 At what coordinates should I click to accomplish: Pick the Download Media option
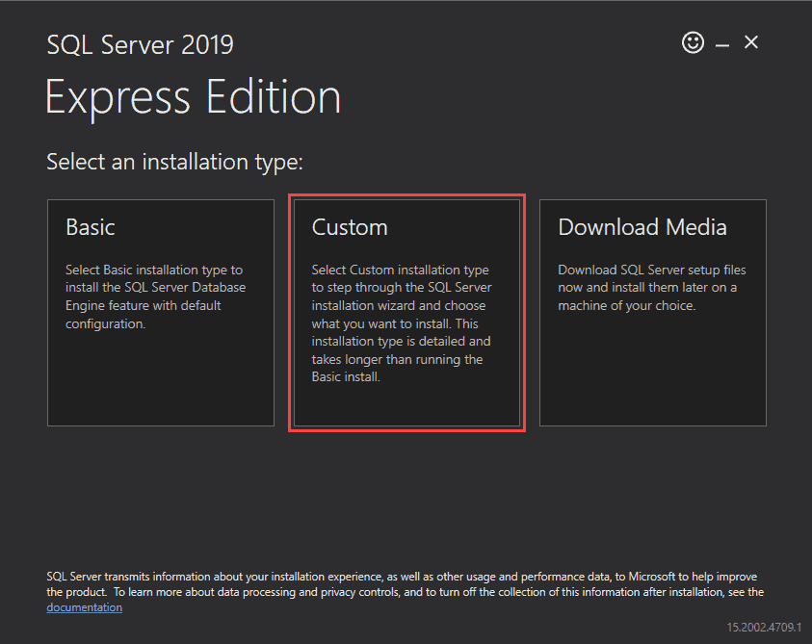click(x=652, y=313)
